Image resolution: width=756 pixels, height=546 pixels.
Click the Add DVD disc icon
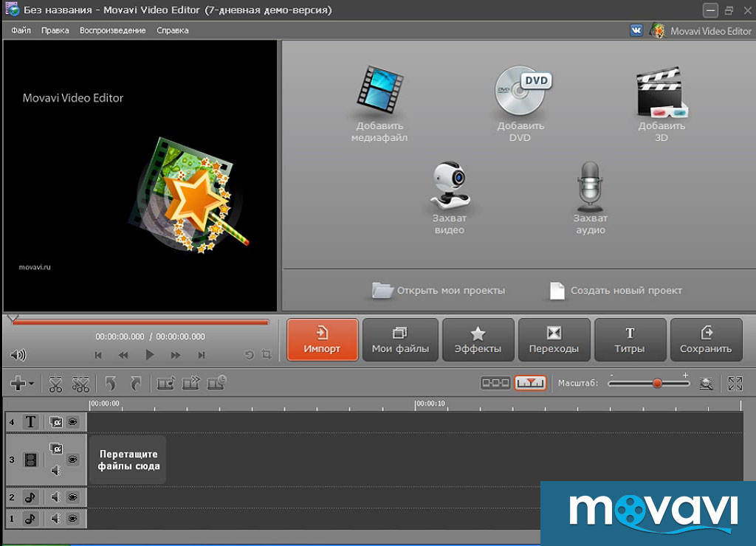coord(523,91)
